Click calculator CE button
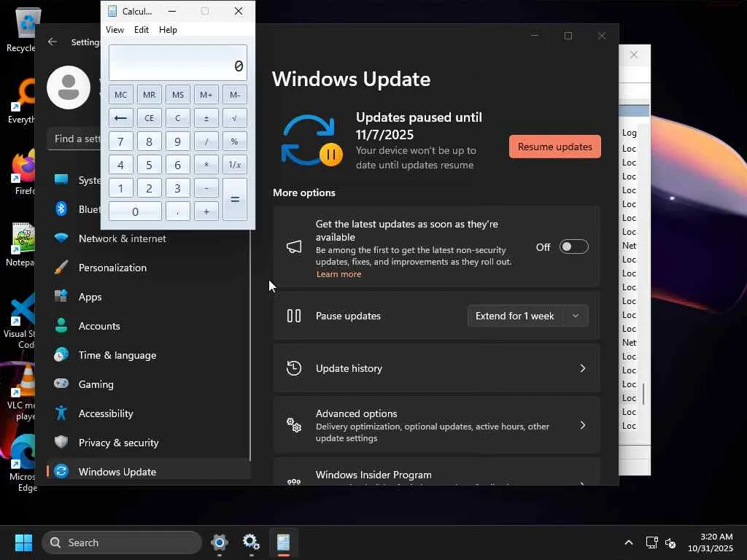 [x=149, y=117]
